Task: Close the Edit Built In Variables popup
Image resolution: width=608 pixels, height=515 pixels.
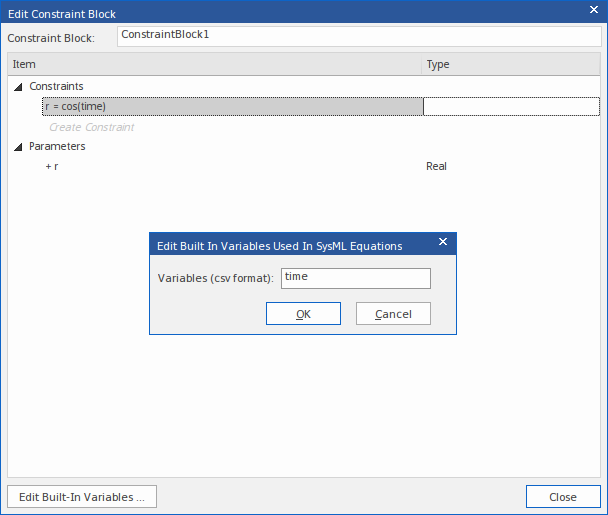Action: [443, 243]
